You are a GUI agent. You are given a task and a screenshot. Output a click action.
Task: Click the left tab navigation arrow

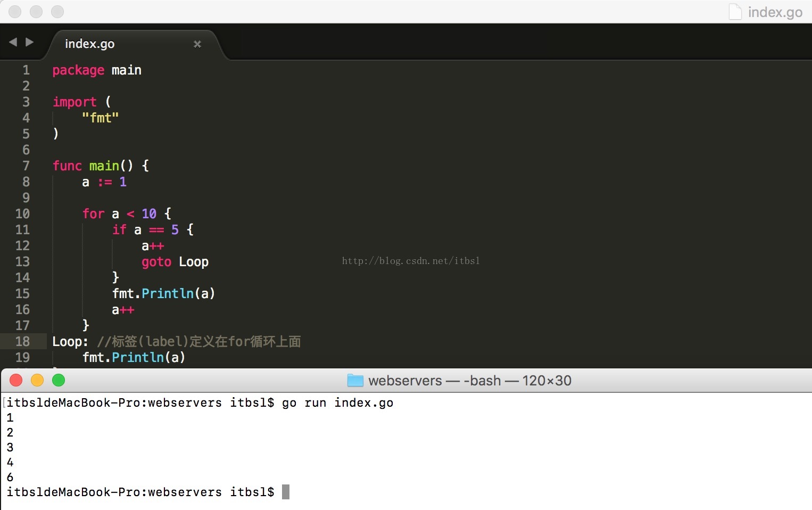pos(13,42)
